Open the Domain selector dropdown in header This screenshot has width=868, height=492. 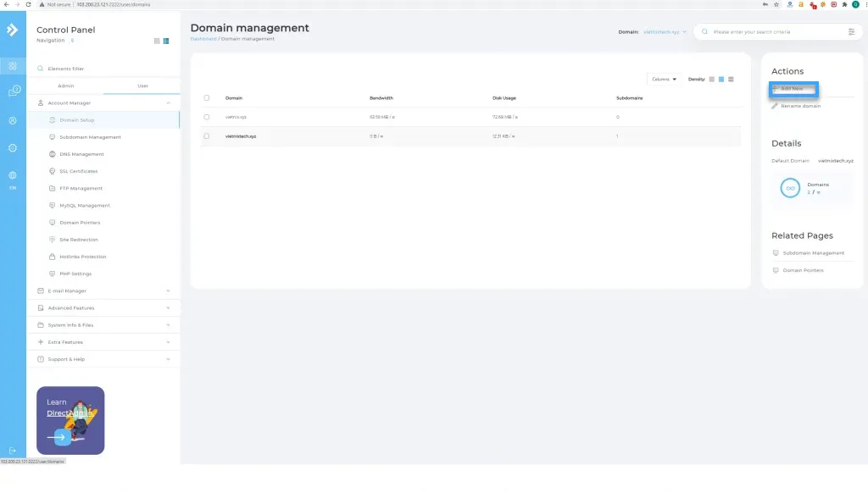tap(665, 32)
